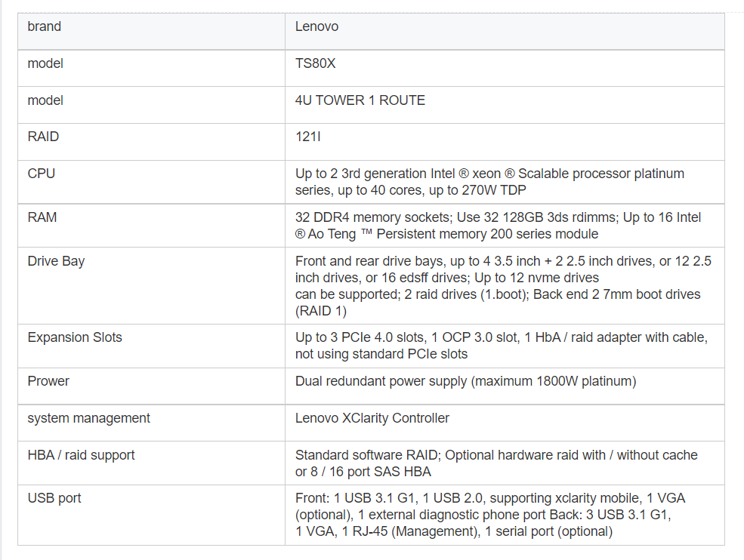
Task: Click the "121I" RAID value cell
Action: (x=309, y=137)
